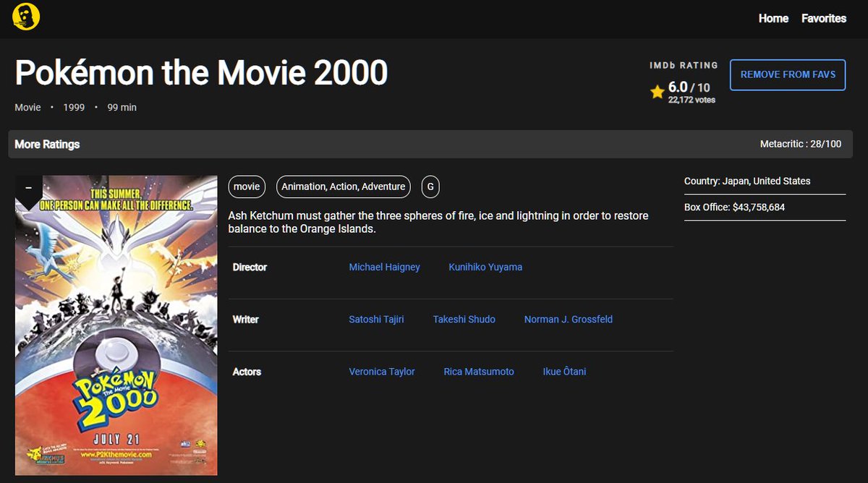The width and height of the screenshot is (868, 483).
Task: Click the Animation, Action, Adventure genre tag
Action: tap(344, 187)
